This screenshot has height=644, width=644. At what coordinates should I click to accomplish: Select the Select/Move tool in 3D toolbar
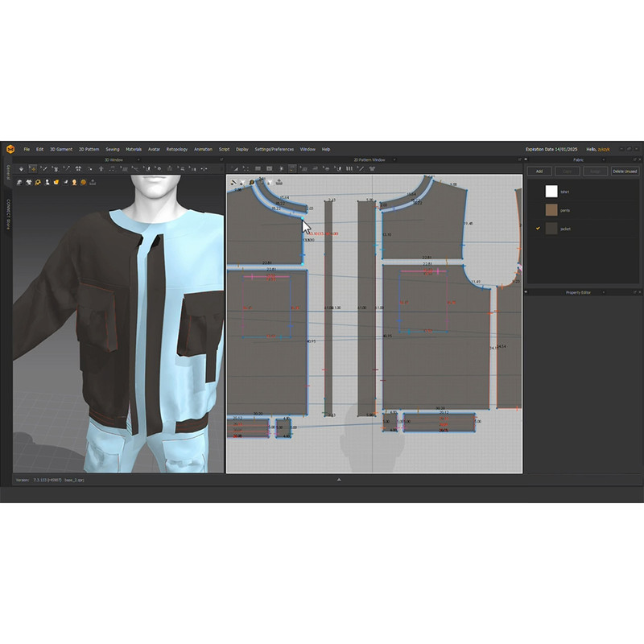[32, 169]
